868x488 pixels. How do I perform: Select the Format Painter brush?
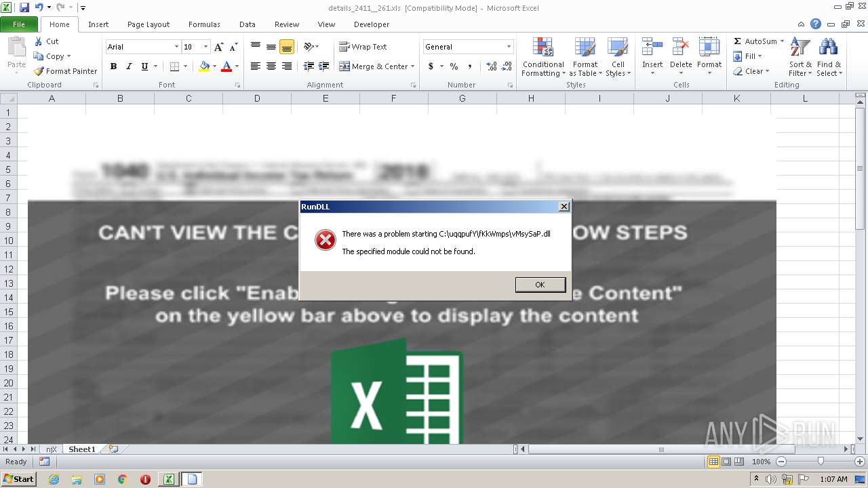point(39,71)
